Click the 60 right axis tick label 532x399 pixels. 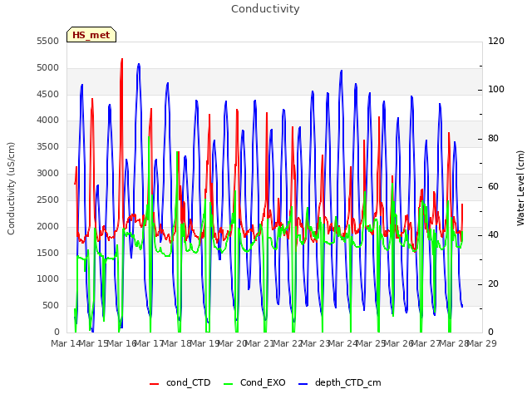click(493, 186)
